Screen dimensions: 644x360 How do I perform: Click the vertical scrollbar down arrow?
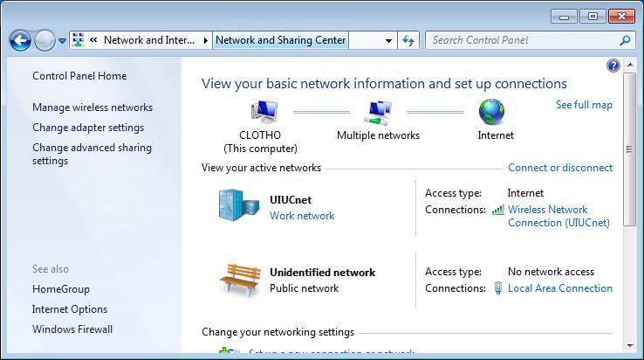click(630, 349)
